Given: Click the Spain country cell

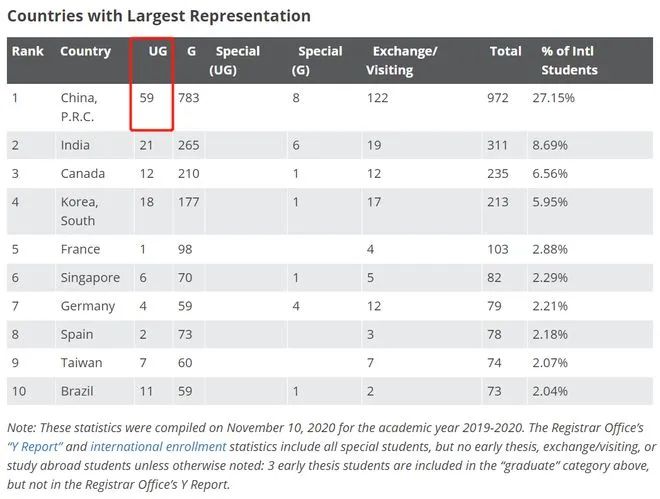Looking at the screenshot, I should [77, 334].
